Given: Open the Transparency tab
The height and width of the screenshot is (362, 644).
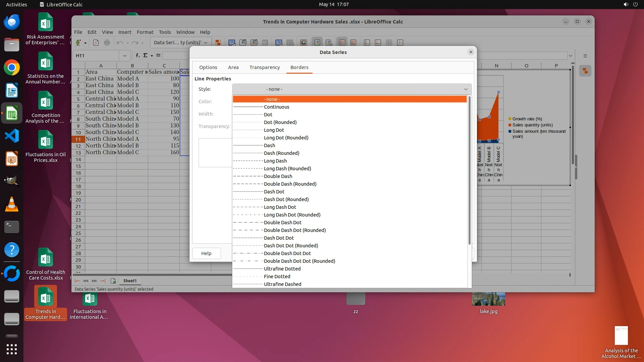Looking at the screenshot, I should tap(264, 67).
